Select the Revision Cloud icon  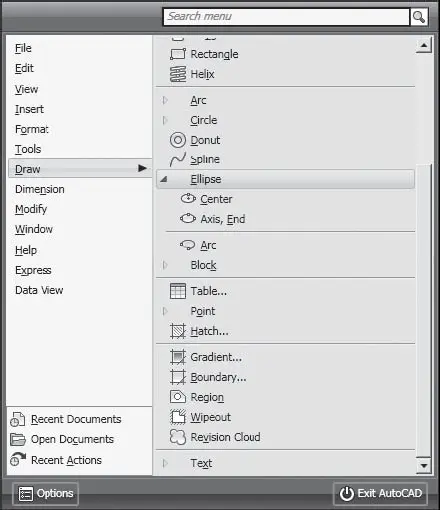pyautogui.click(x=178, y=437)
